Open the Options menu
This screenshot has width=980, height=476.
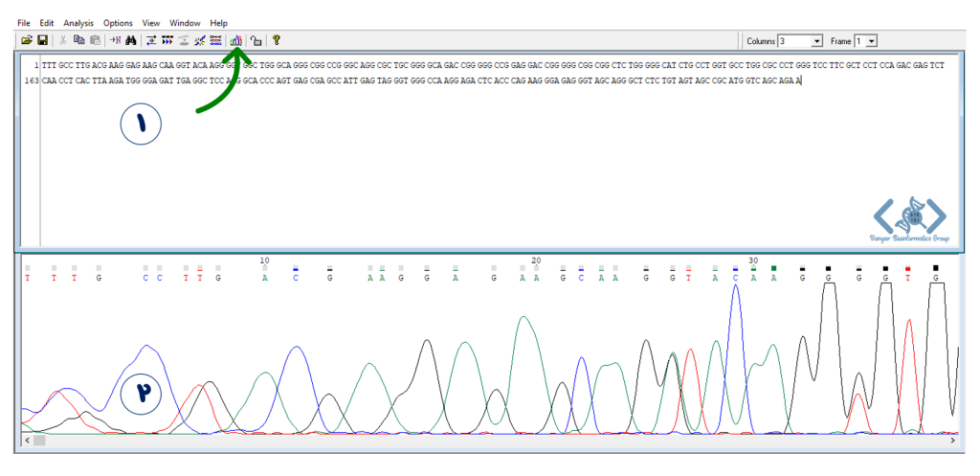coord(118,23)
